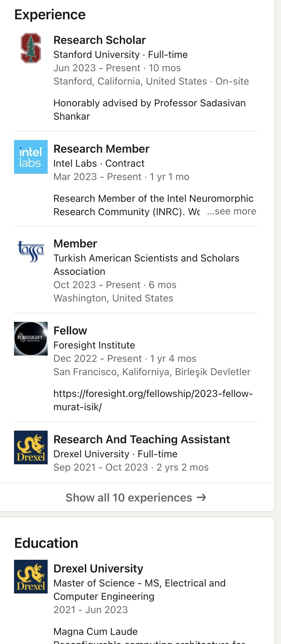Open Drexel University education entry title
Viewport: 281px width, 644px height.
[98, 569]
